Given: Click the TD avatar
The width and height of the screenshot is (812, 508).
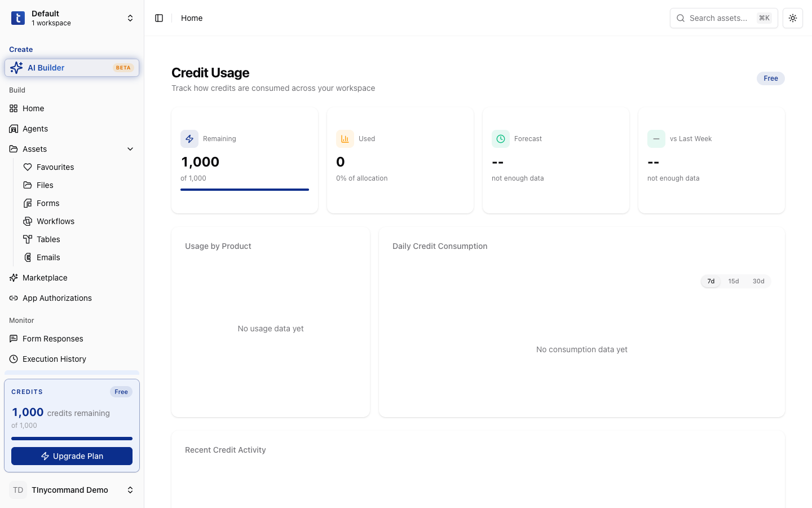Looking at the screenshot, I should [18, 490].
